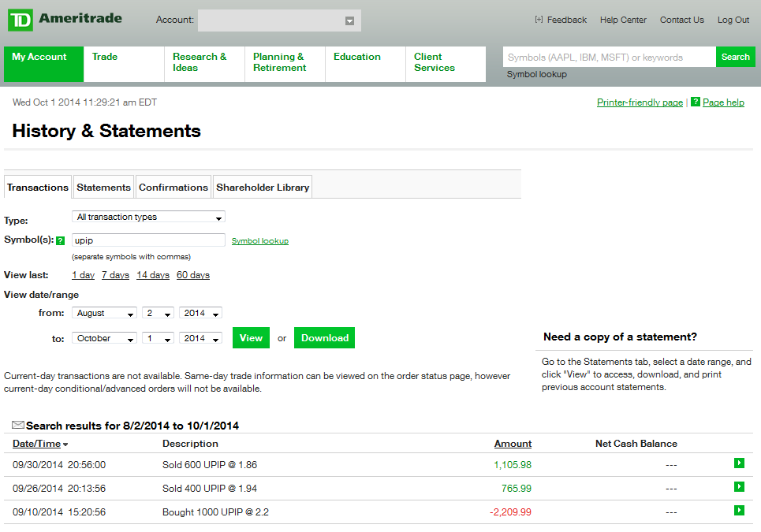Click the green View button
The height and width of the screenshot is (532, 761).
click(x=251, y=337)
